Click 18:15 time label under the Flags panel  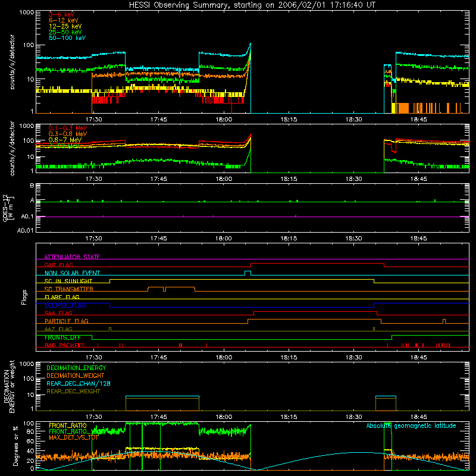click(x=289, y=358)
